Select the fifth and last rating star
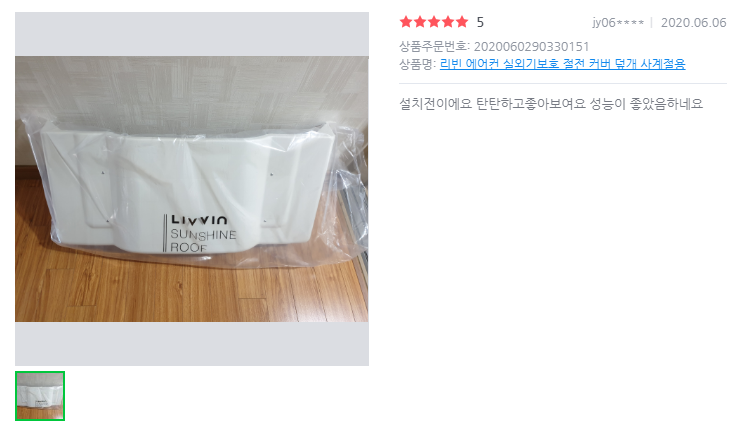This screenshot has height=434, width=740. [x=462, y=22]
